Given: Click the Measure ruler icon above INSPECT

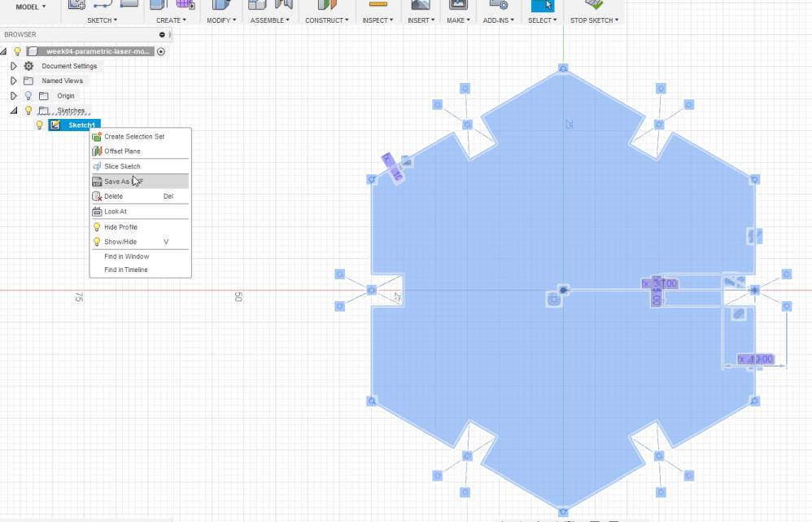Looking at the screenshot, I should [x=378, y=4].
